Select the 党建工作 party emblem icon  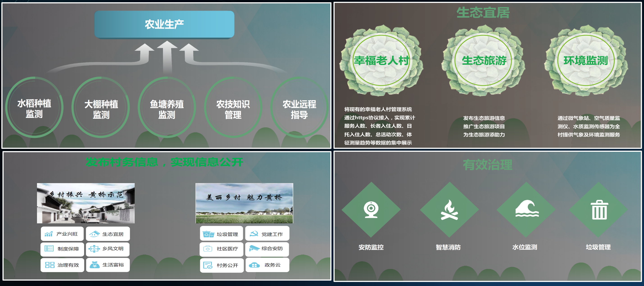tap(254, 234)
